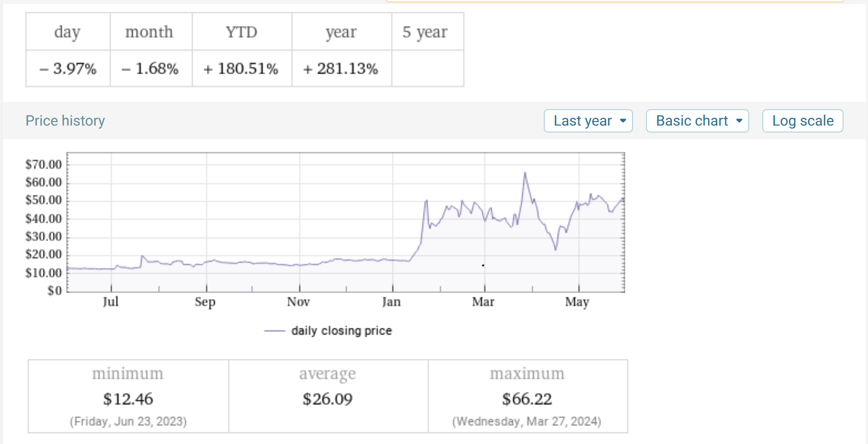Screen dimensions: 868x444
Task: Select the day column header
Action: point(67,32)
